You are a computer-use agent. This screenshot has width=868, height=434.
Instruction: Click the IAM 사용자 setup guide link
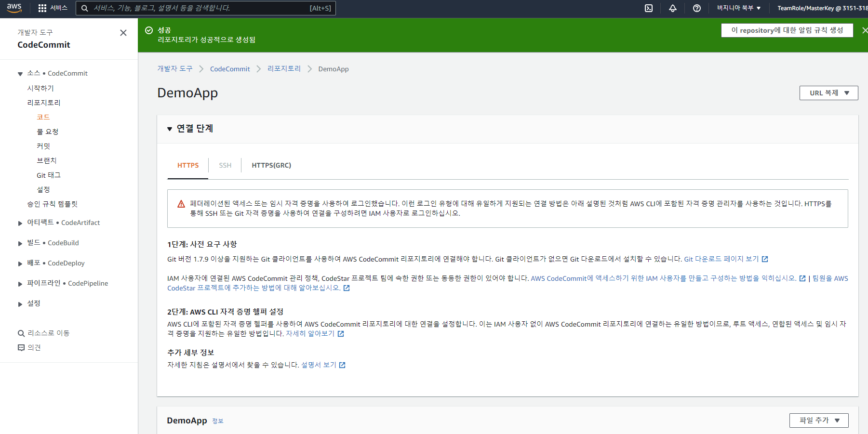664,278
